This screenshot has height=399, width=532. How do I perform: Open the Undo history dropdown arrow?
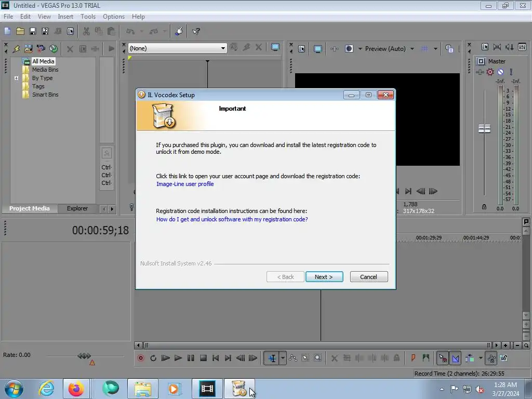(x=141, y=31)
